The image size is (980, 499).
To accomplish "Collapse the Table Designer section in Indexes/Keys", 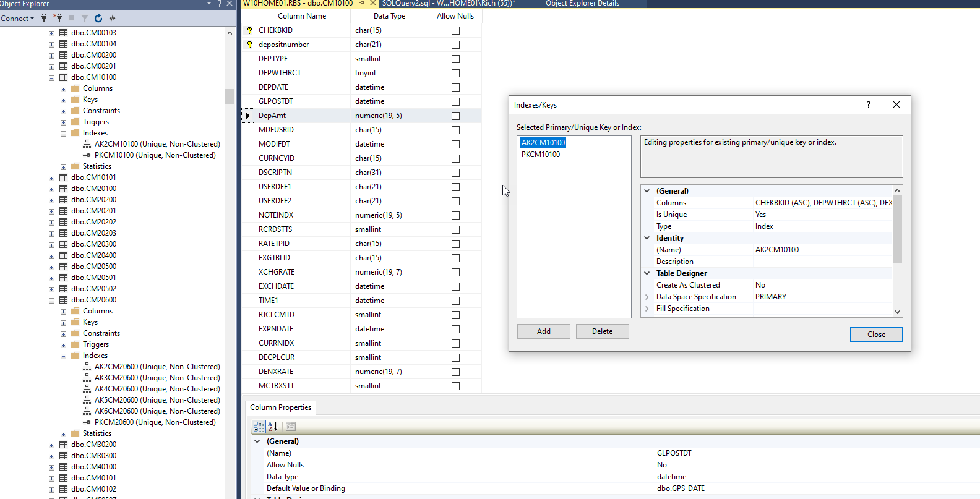I will pos(647,273).
